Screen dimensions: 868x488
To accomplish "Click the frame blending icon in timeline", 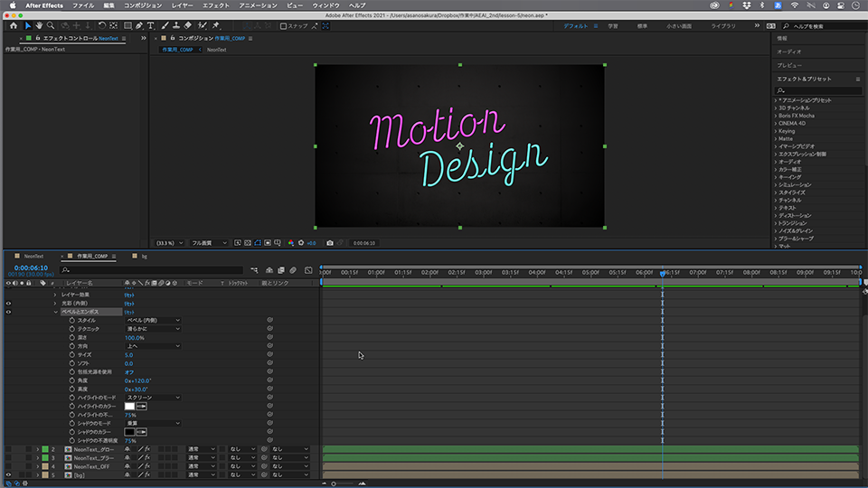I will coord(281,270).
